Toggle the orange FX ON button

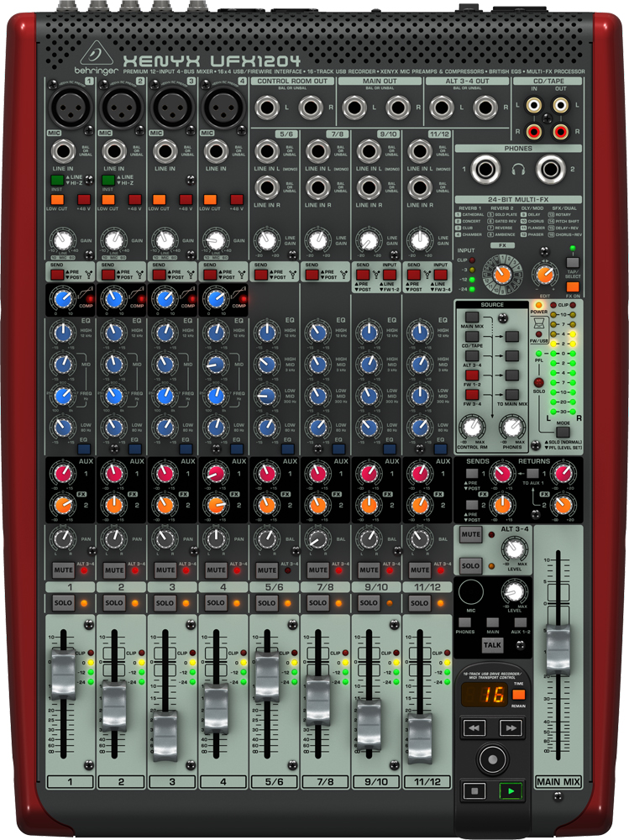click(573, 287)
